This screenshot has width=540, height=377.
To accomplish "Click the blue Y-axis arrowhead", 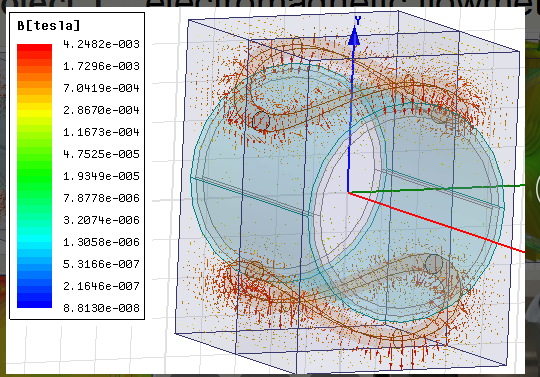I will click(x=354, y=36).
